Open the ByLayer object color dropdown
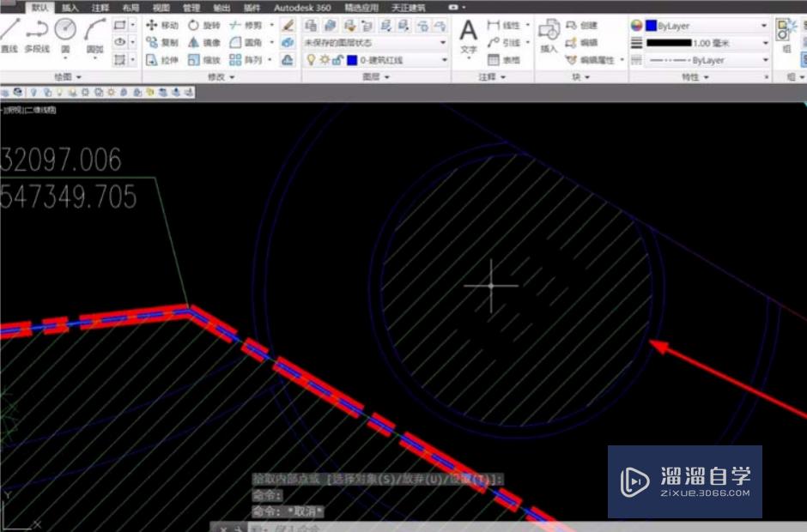This screenshot has height=532, width=807. click(x=764, y=26)
